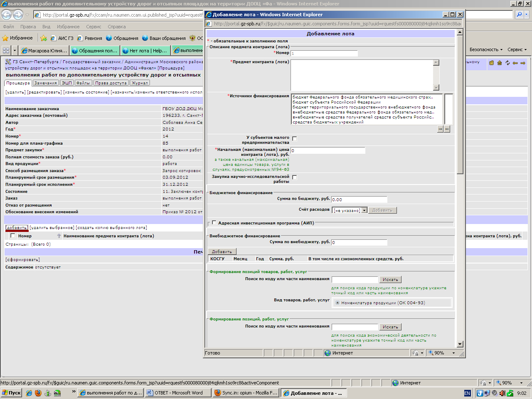This screenshot has height=399, width=532.
Task: Open the Замечания tab
Action: 45,83
